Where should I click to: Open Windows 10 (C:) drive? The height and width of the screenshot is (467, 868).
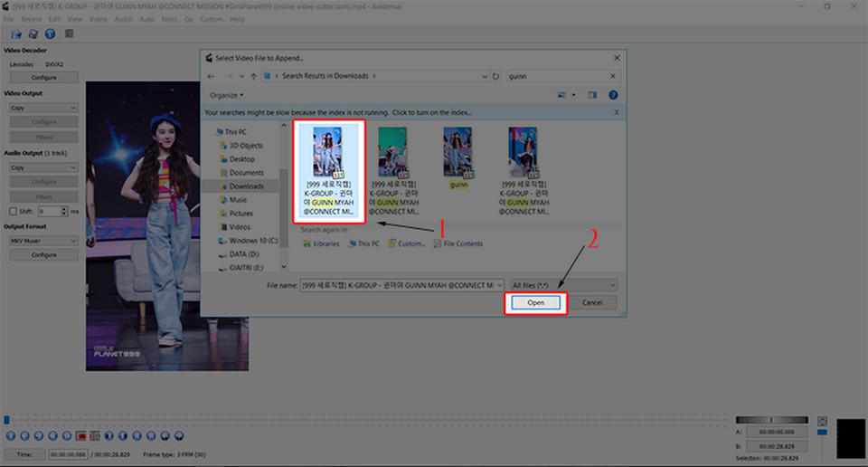coord(248,241)
